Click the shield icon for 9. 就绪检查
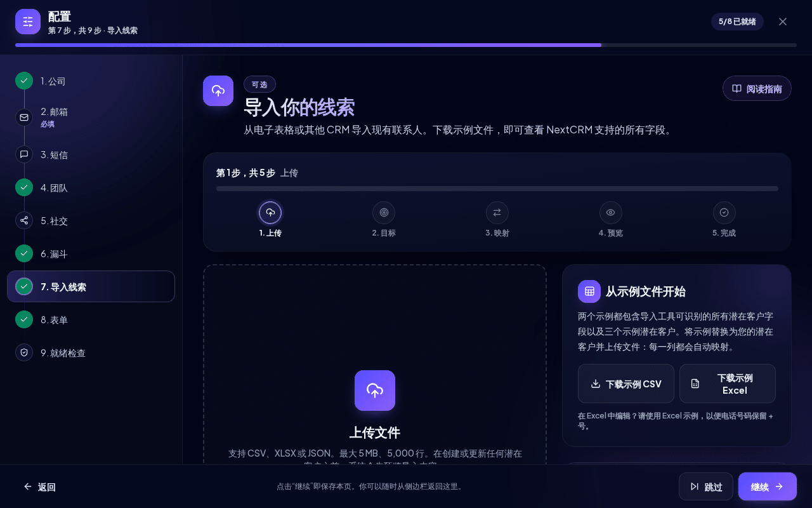812x508 pixels. tap(24, 352)
